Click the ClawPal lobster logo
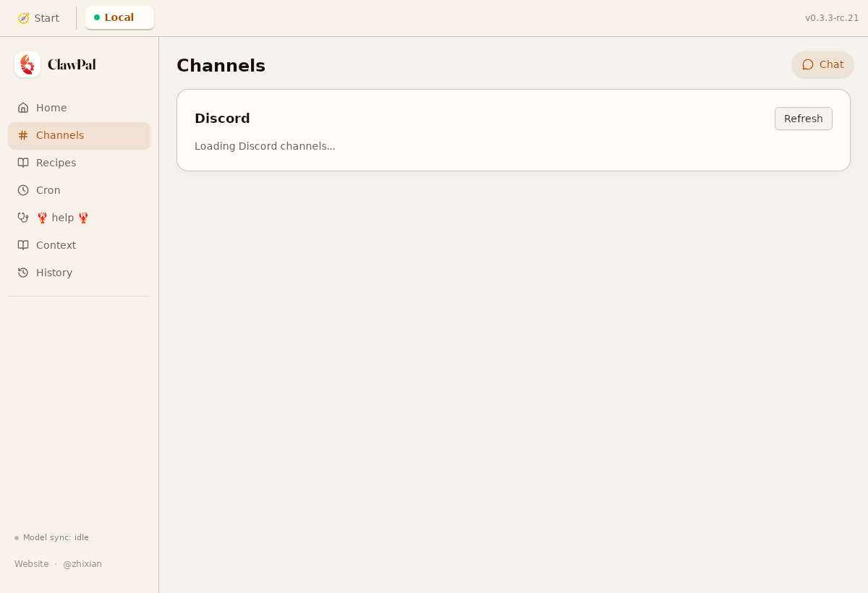868x593 pixels. pyautogui.click(x=27, y=64)
